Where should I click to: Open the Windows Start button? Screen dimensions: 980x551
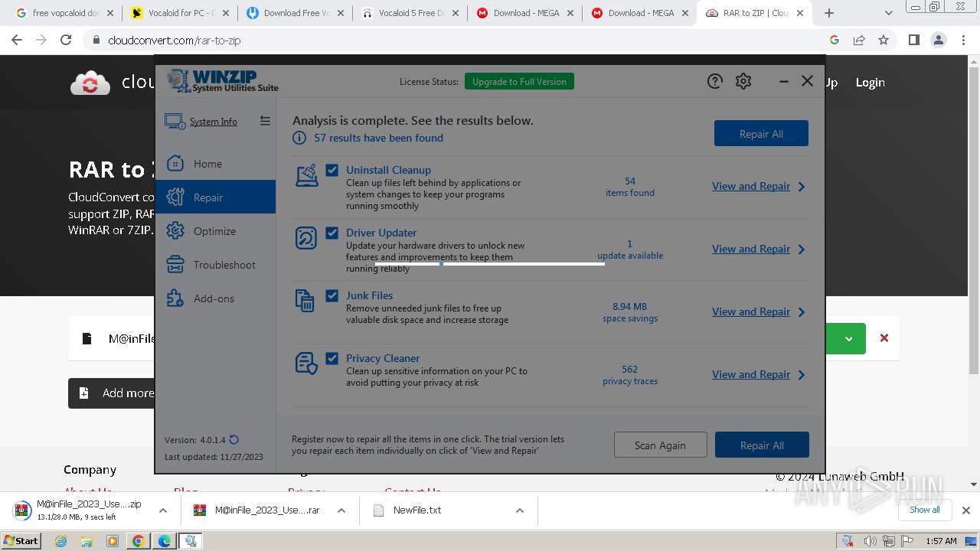[x=21, y=541]
